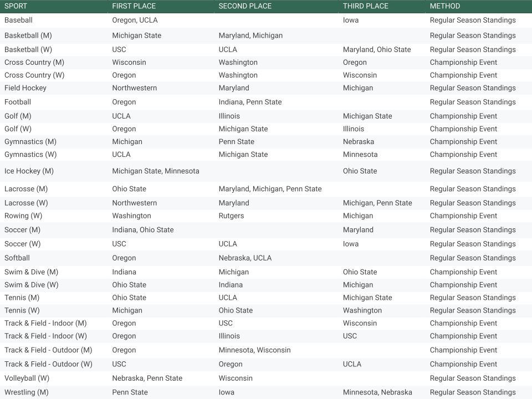Viewport: 532px width, 399px height.
Task: Click the METHOD column header
Action: point(445,6)
